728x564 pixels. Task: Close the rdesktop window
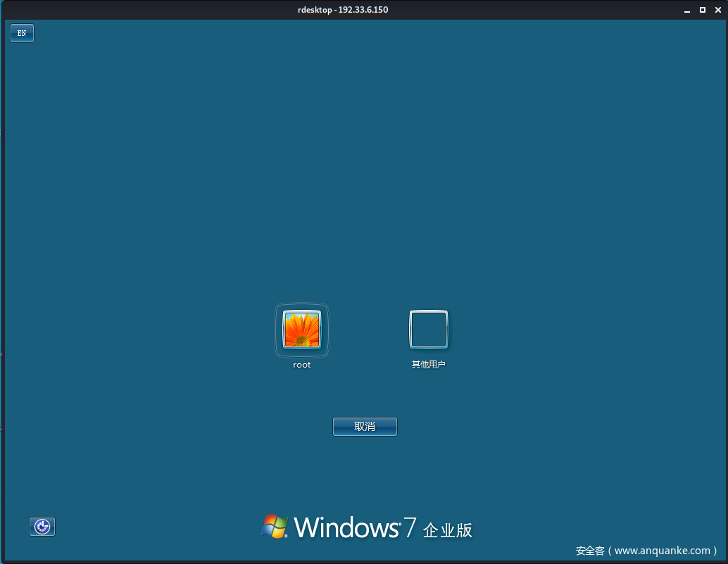pyautogui.click(x=717, y=10)
